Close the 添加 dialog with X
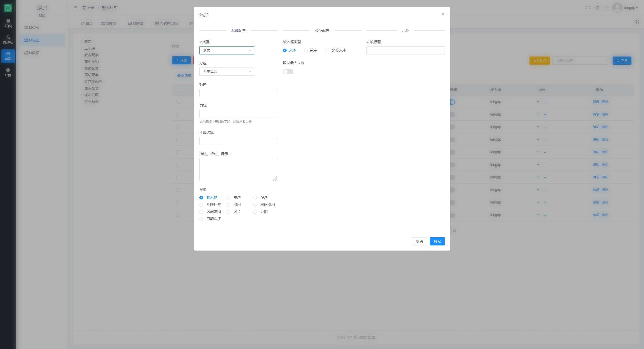 pos(443,14)
